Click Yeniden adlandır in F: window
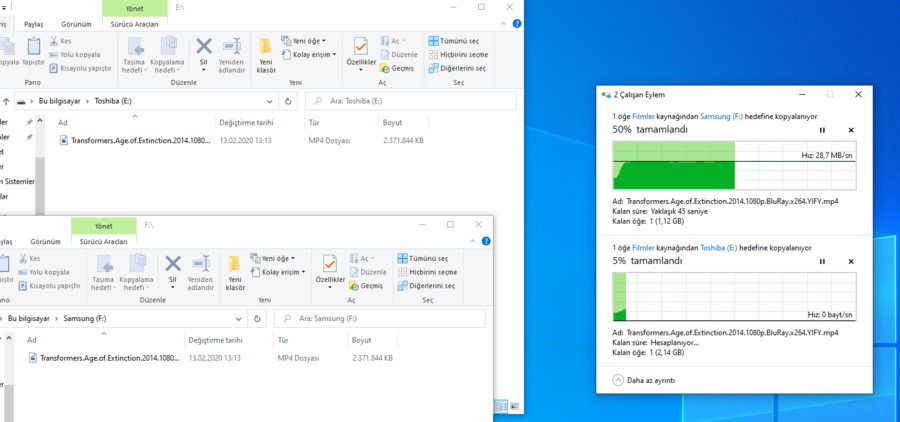This screenshot has width=900, height=422. 200,273
